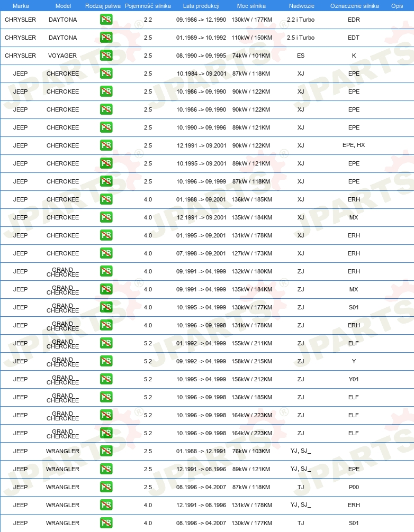Select the VOYAGER model cell
The width and height of the screenshot is (414, 532).
pyautogui.click(x=62, y=56)
